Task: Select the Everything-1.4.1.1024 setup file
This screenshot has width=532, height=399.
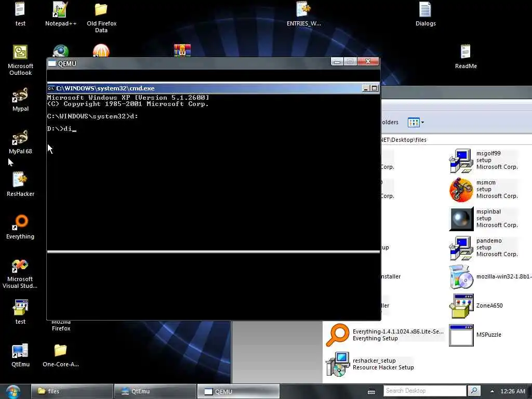Action: pyautogui.click(x=384, y=335)
